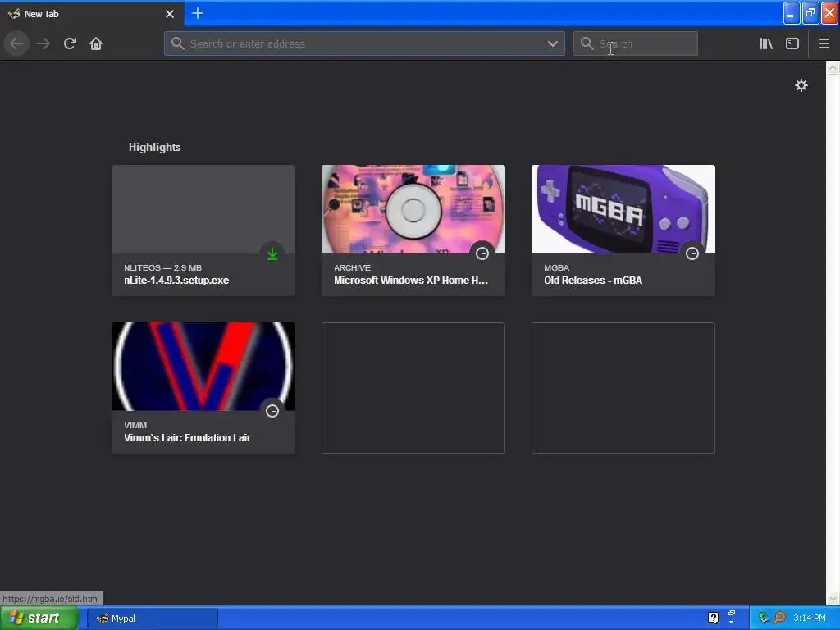Viewport: 840px width, 630px height.
Task: Toggle the sidebar panel icon
Action: click(x=792, y=43)
